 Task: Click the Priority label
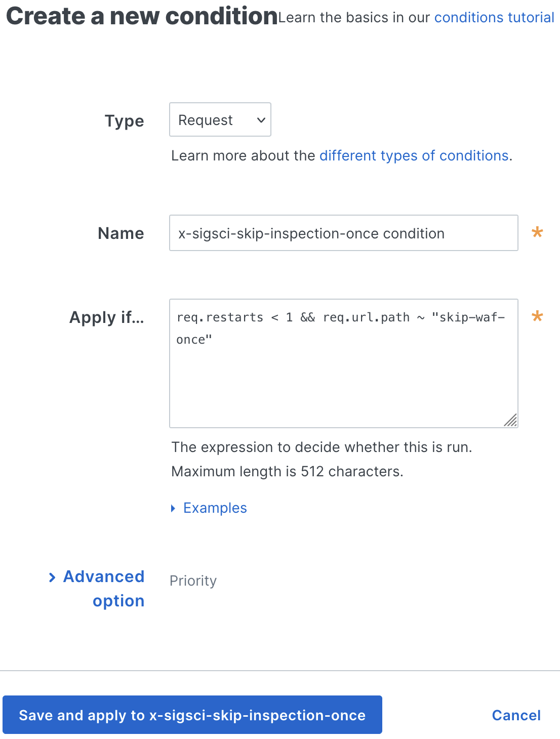pos(193,581)
